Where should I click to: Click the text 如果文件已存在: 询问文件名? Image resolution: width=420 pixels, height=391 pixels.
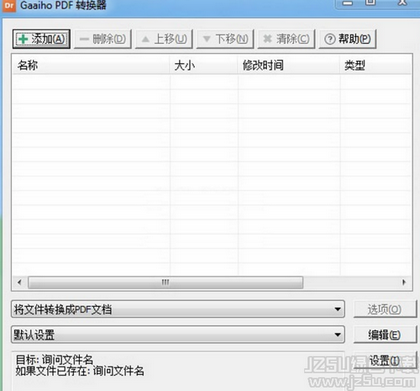point(80,370)
